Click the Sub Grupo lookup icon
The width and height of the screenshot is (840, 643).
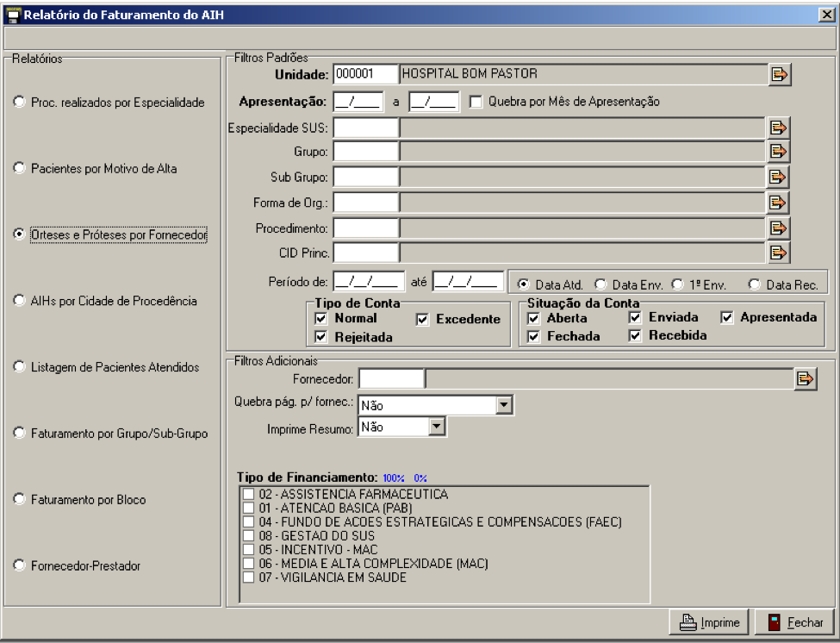tap(778, 178)
